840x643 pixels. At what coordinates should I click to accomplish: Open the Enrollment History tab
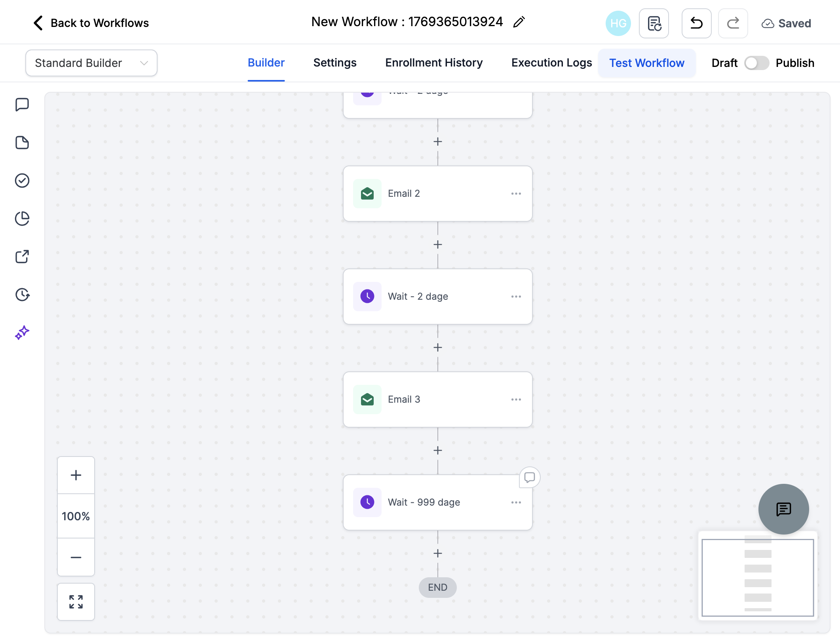coord(434,63)
